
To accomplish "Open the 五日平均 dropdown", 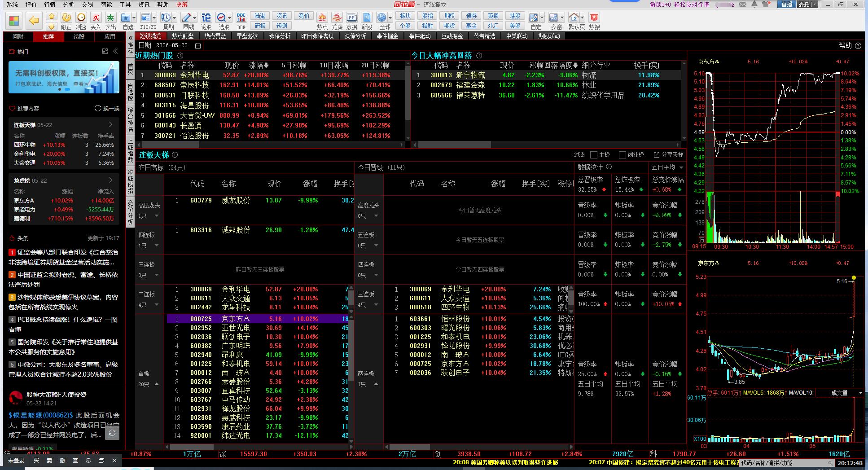I will click(x=668, y=167).
